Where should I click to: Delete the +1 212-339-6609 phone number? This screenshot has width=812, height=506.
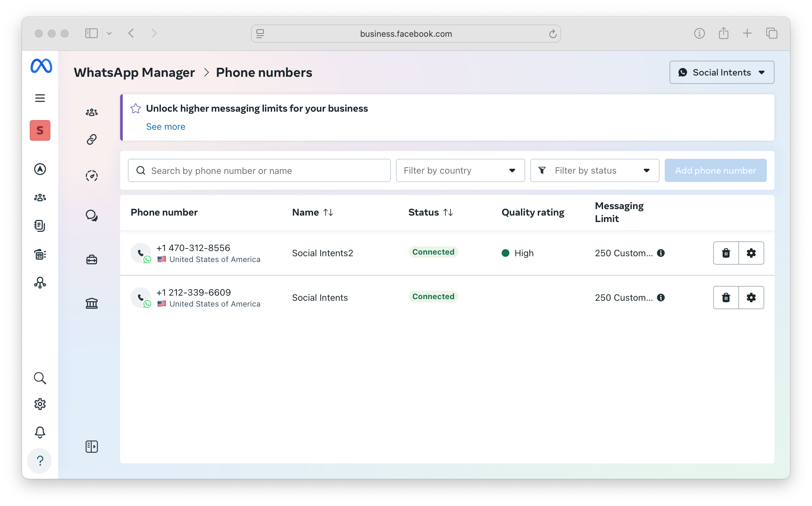726,298
